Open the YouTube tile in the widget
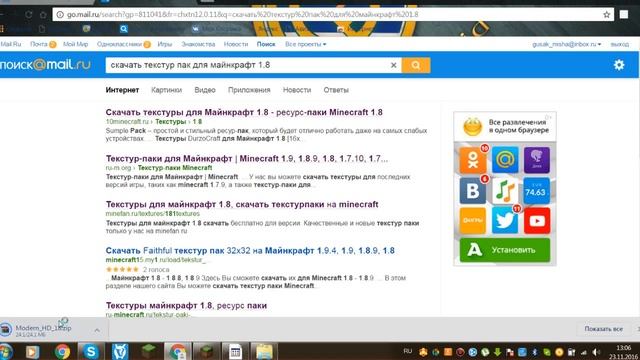 point(537,220)
